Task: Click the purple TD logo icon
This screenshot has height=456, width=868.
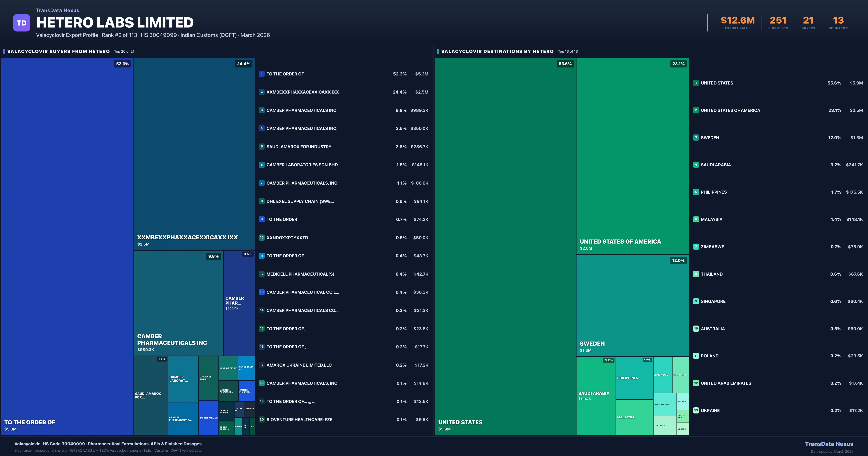Action: 22,23
